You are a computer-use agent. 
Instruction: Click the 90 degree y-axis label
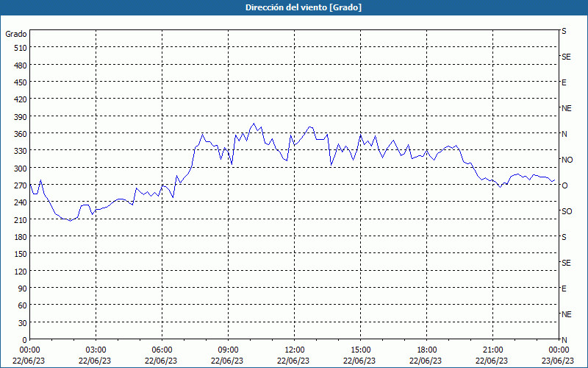point(21,289)
